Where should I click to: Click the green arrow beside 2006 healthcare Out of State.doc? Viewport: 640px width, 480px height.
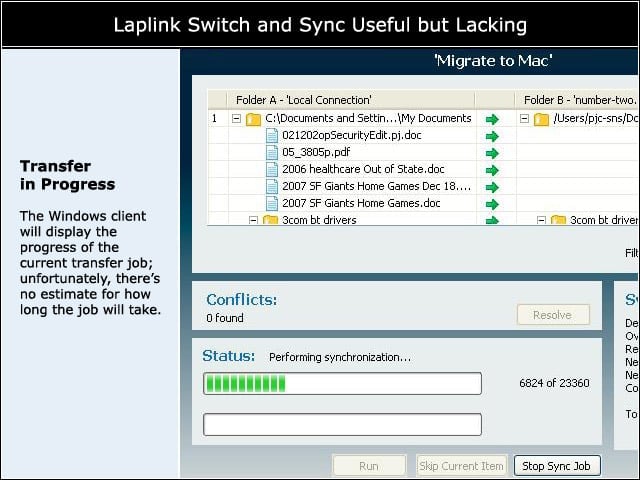click(492, 170)
